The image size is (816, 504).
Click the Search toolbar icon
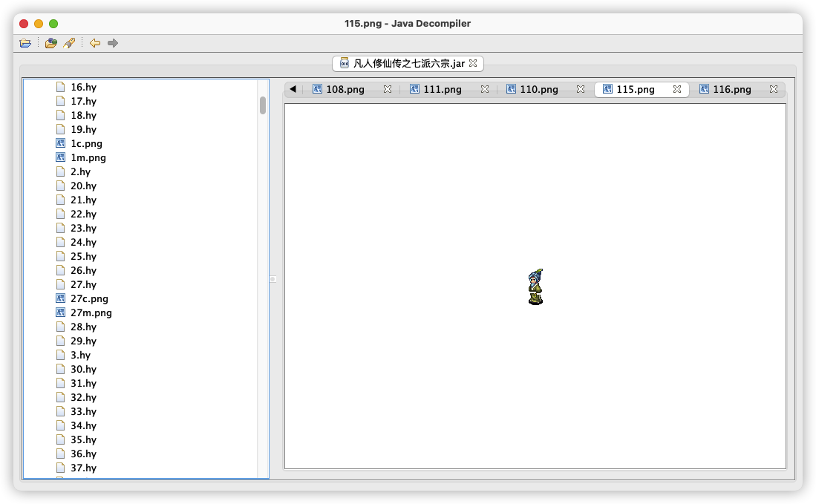pos(69,43)
